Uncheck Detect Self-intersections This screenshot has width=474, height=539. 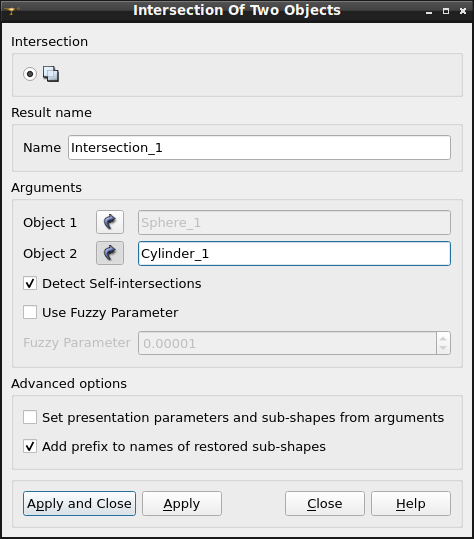pos(30,284)
